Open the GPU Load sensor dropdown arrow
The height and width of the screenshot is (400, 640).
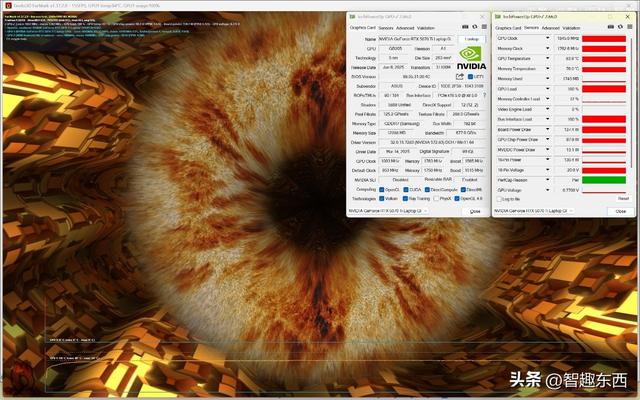coord(548,89)
